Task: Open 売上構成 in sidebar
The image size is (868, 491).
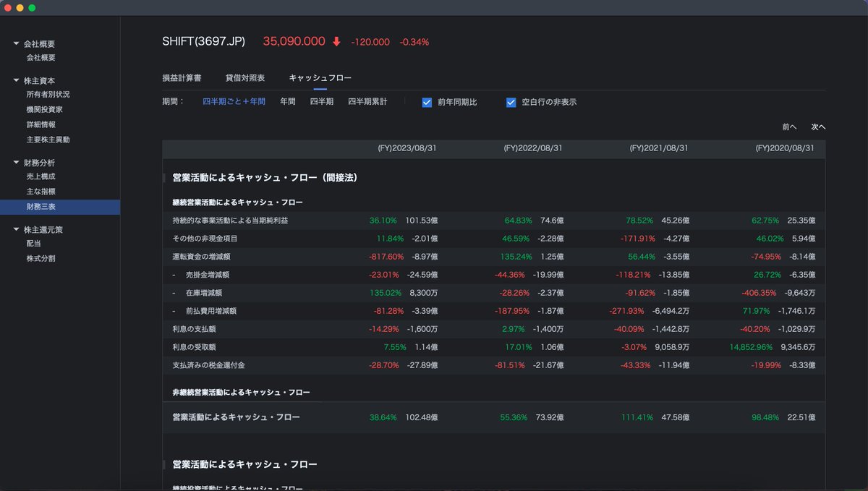Action: tap(41, 176)
